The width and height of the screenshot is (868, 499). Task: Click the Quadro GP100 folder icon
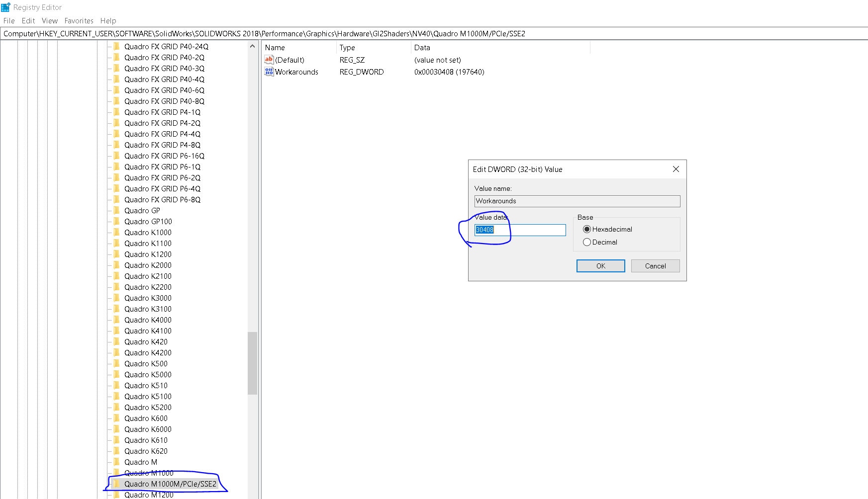tap(116, 221)
